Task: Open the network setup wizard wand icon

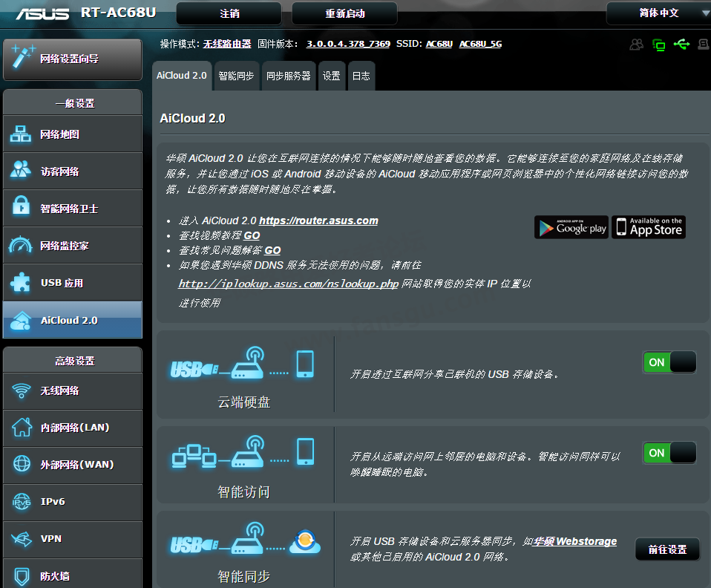Action: (x=23, y=56)
